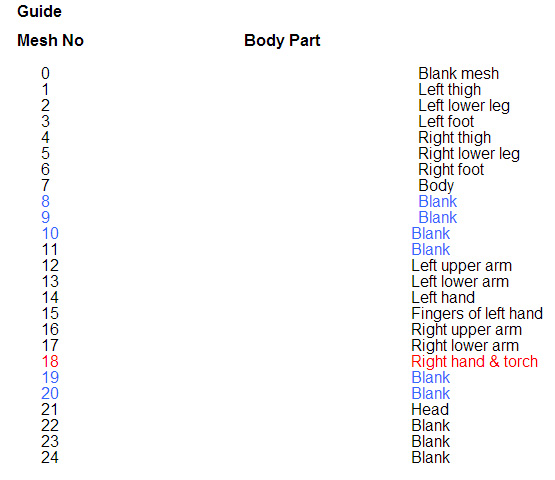Click the Right foot label

tap(451, 169)
